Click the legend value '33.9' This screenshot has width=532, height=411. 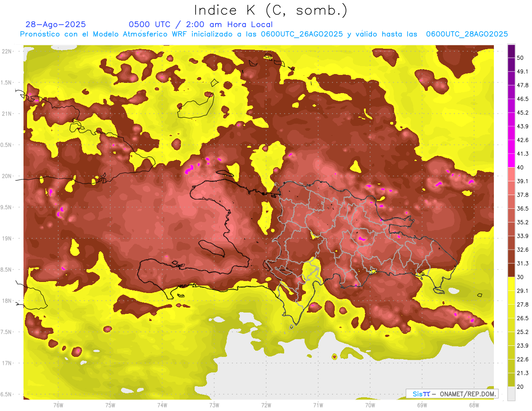coord(522,236)
